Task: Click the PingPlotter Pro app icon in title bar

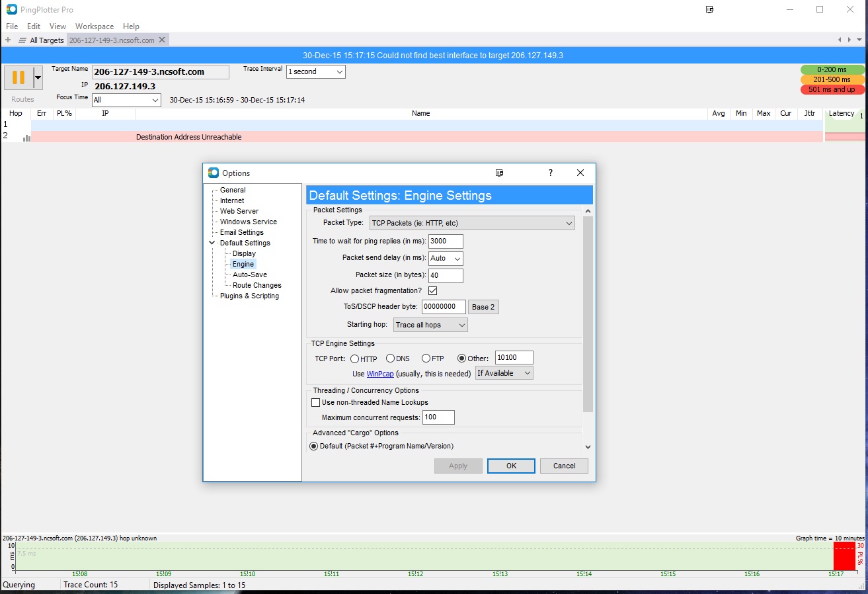Action: coord(12,10)
